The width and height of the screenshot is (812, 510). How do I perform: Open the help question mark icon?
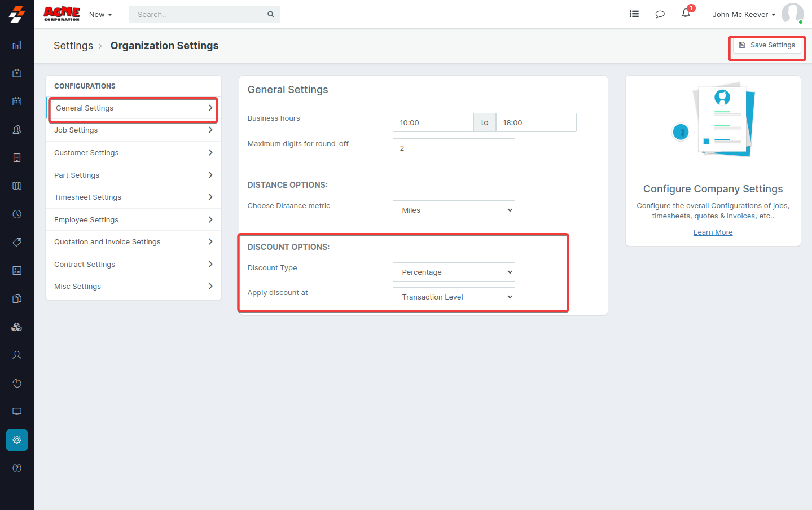17,468
